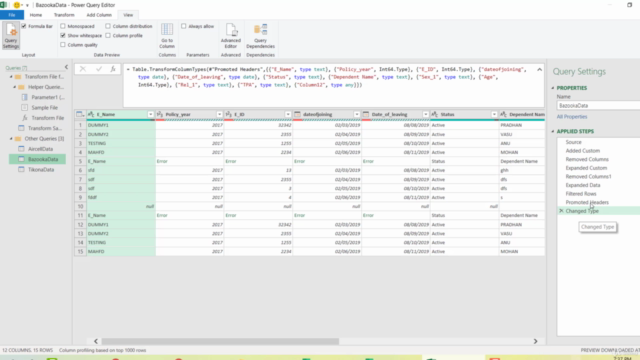Click the table corner menu icon

tap(80, 114)
